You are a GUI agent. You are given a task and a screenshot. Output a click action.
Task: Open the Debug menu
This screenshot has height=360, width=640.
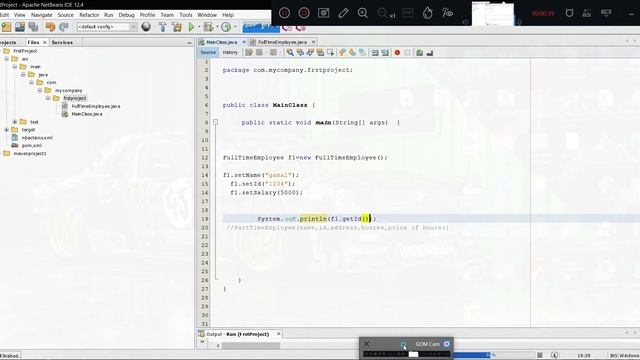127,15
